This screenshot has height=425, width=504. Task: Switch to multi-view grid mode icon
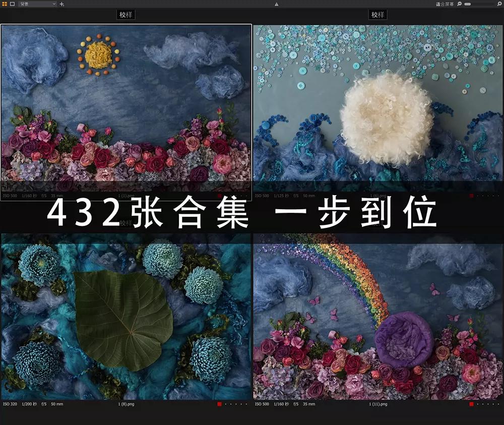(x=5, y=4)
